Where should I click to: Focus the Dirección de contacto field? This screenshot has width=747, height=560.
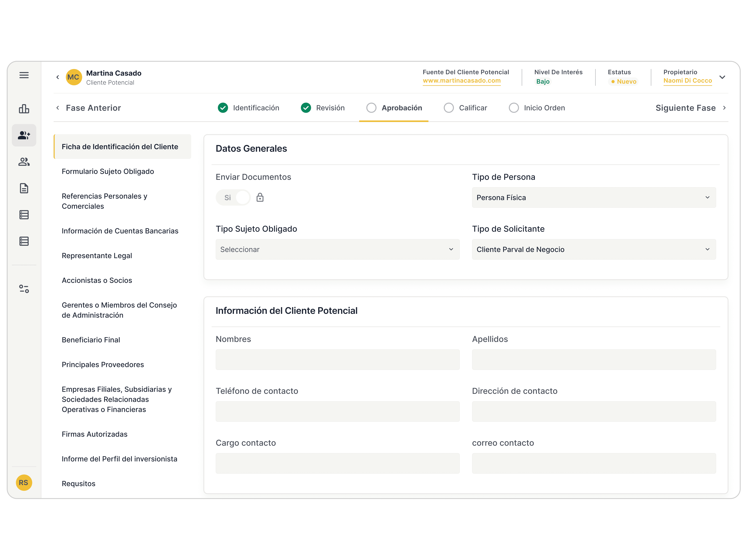594,412
